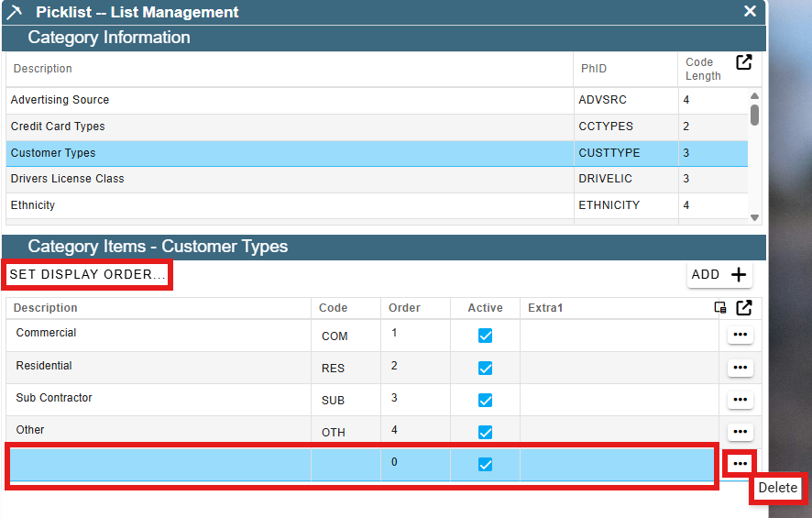Open the more menu for the Other row
Screen dimensions: 812x518
(740, 432)
